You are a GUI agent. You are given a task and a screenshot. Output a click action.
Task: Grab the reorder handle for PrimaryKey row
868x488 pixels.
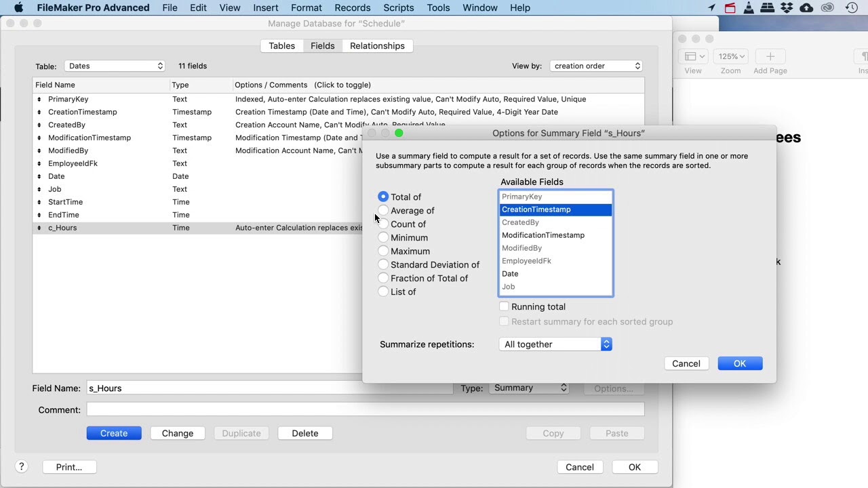point(39,99)
